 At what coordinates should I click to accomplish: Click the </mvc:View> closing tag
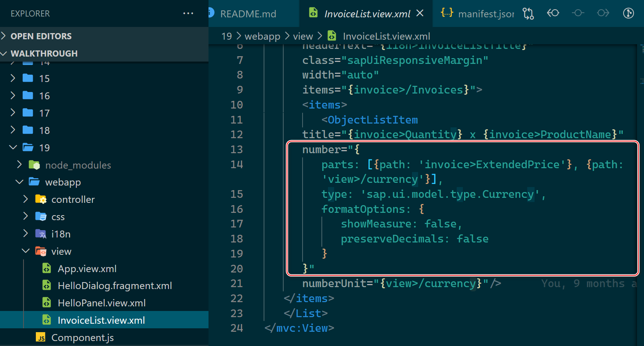click(x=299, y=328)
